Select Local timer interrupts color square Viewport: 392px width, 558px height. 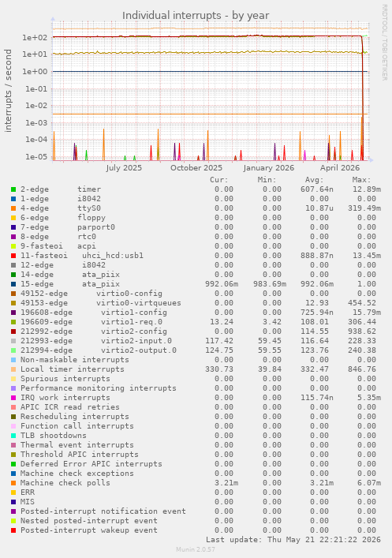13,369
